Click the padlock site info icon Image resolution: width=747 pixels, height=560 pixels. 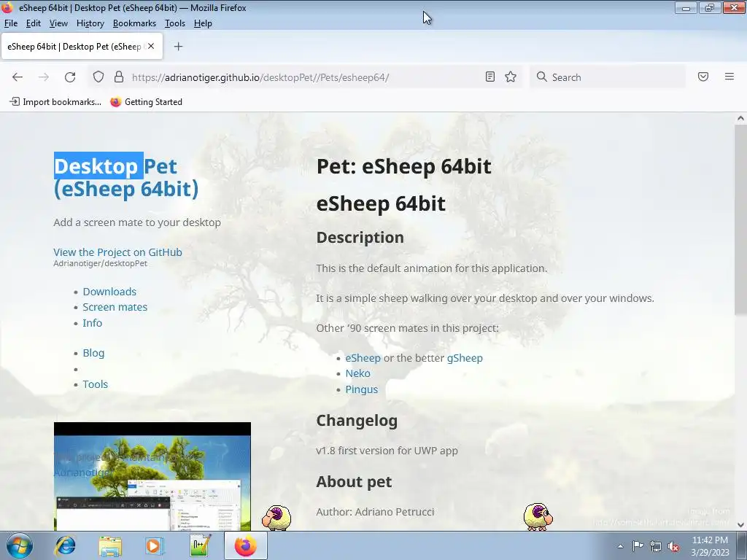point(119,77)
